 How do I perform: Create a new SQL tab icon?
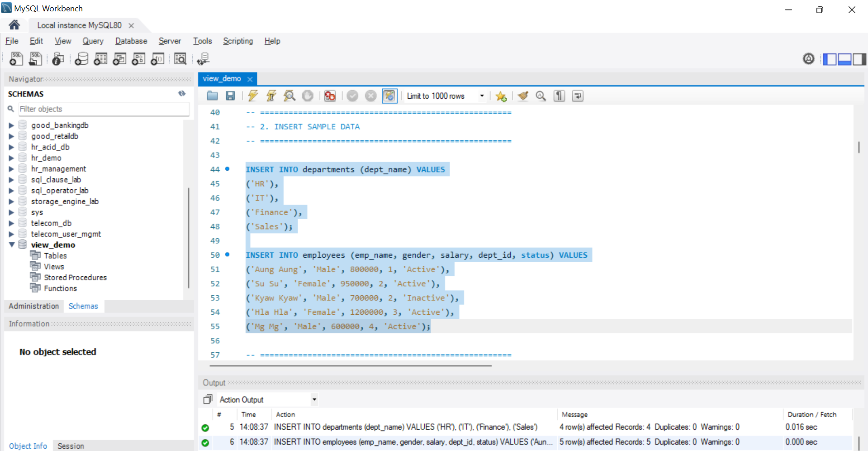point(16,58)
